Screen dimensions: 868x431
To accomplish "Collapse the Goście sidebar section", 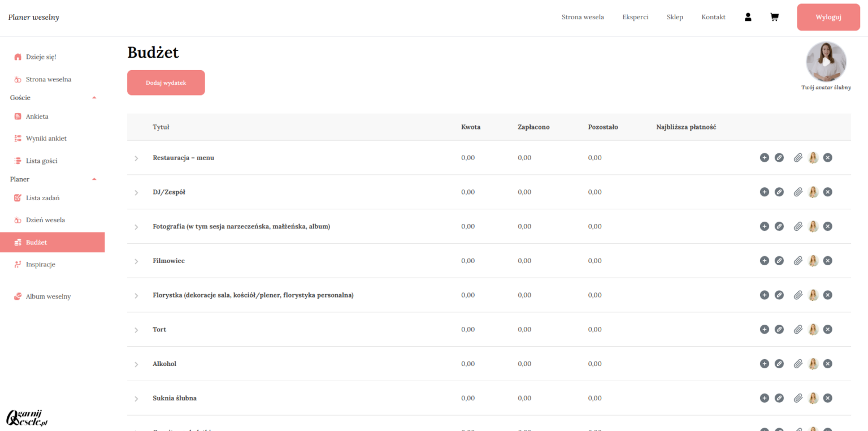I will [x=94, y=98].
